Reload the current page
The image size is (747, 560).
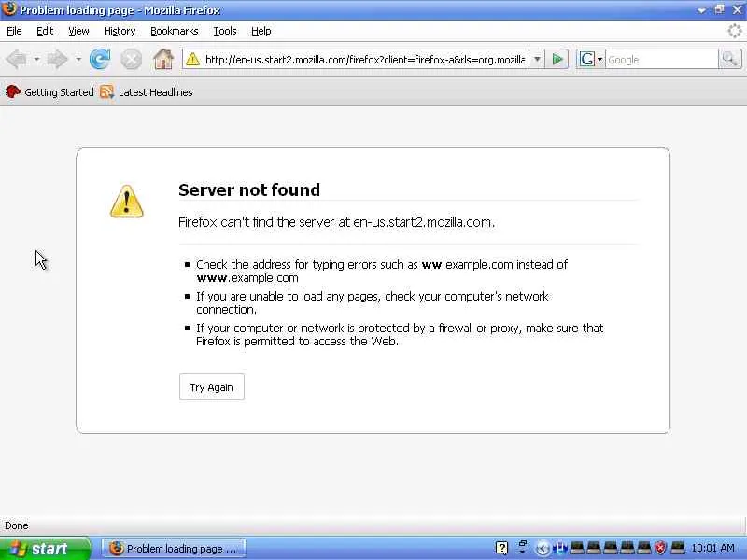[x=100, y=60]
